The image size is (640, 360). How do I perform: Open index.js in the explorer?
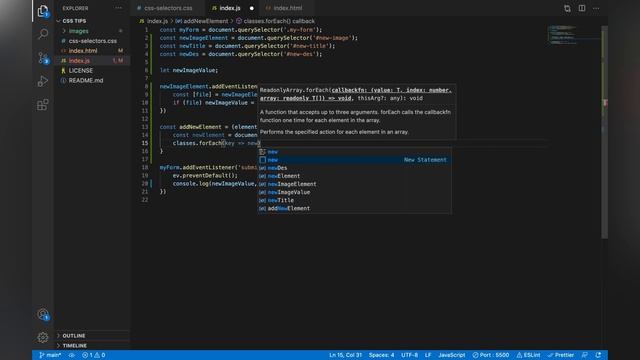(92, 60)
